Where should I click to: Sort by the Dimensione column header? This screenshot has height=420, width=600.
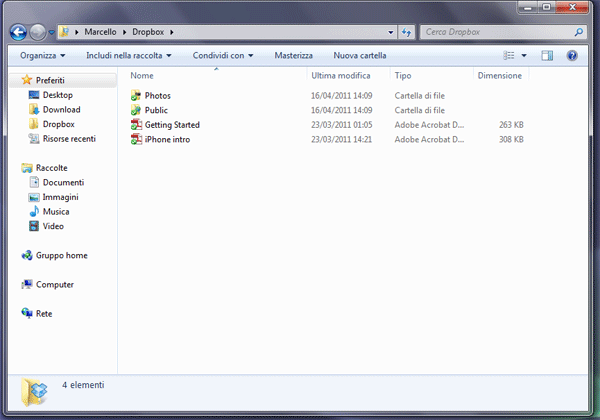[x=501, y=75]
